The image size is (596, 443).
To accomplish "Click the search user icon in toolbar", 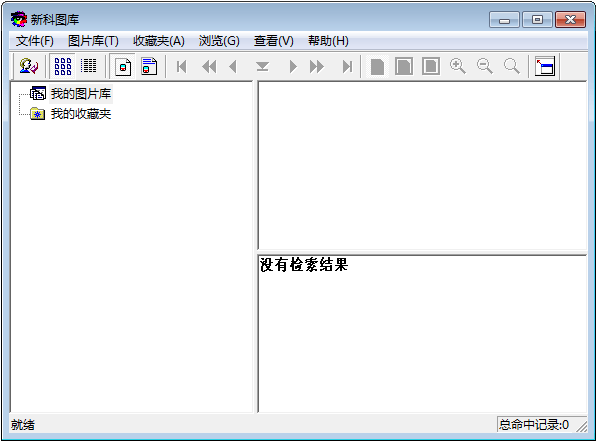I will (x=29, y=67).
